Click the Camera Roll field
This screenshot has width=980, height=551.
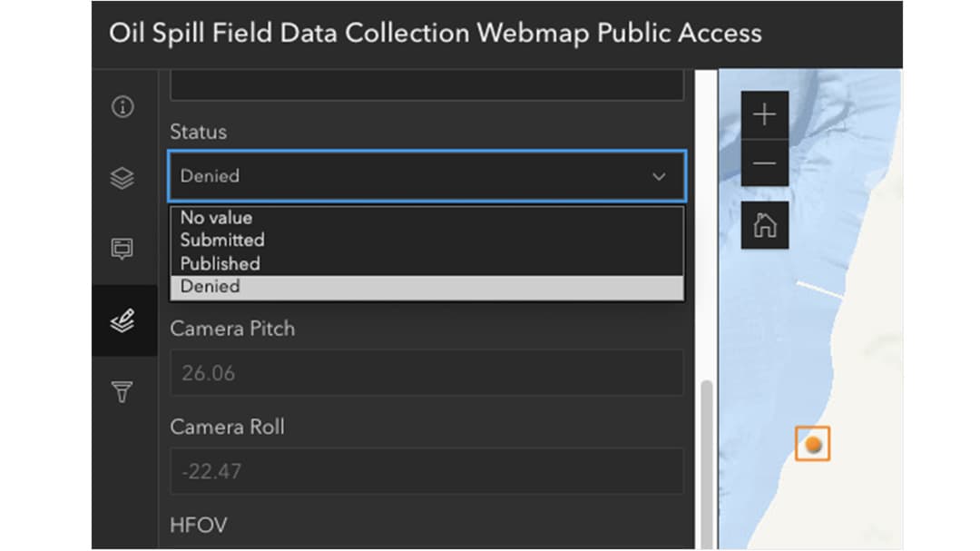tap(426, 471)
